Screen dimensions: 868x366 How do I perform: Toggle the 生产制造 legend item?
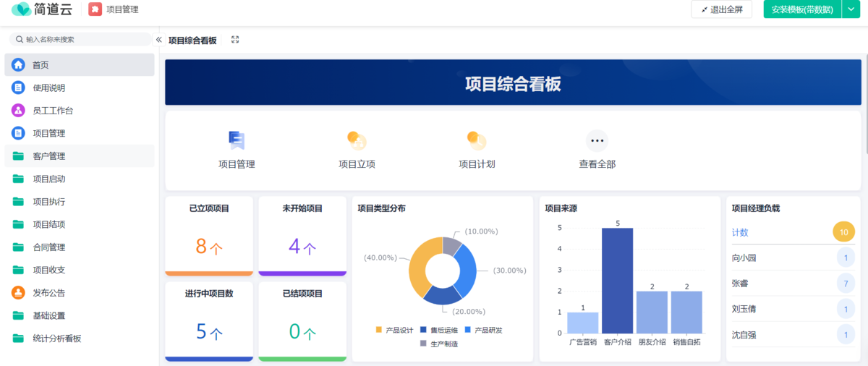pos(438,344)
